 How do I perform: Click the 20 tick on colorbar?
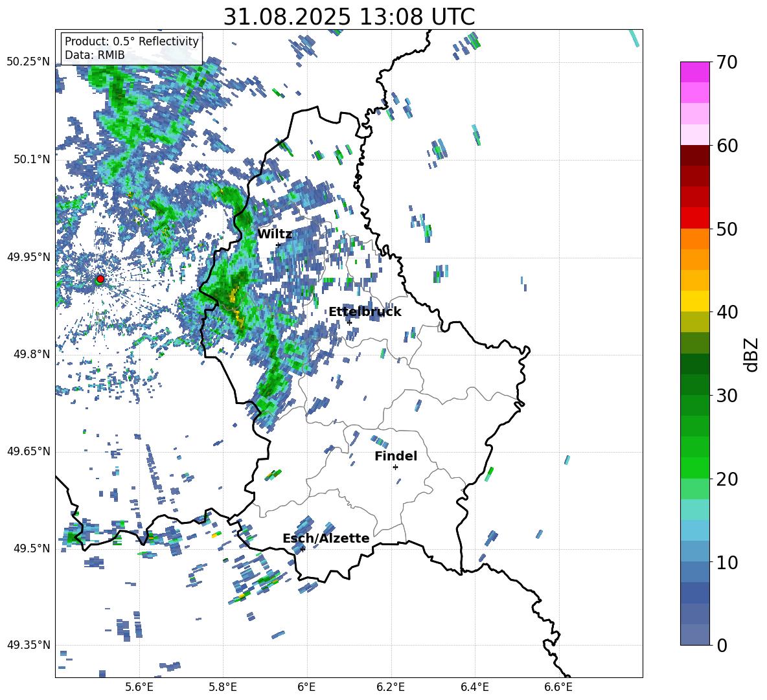pos(727,479)
